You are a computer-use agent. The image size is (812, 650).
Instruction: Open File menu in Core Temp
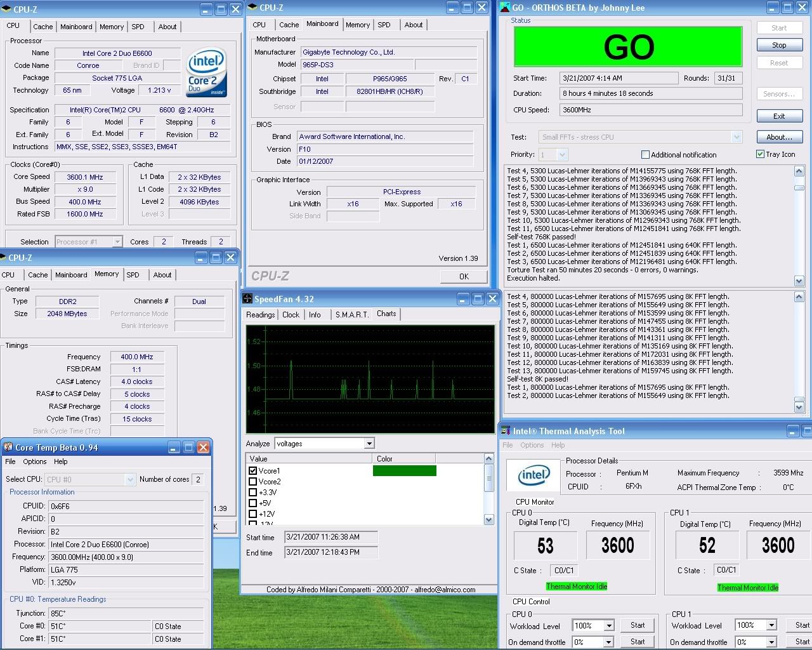(10, 461)
